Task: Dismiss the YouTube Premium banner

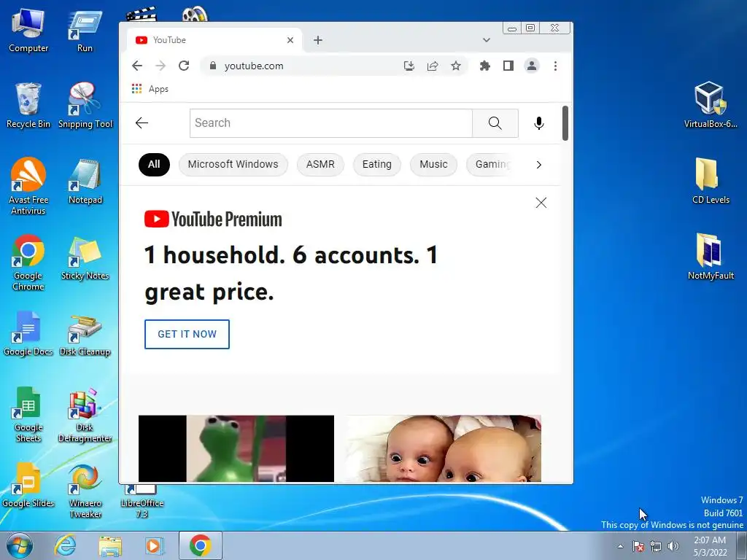Action: click(541, 203)
